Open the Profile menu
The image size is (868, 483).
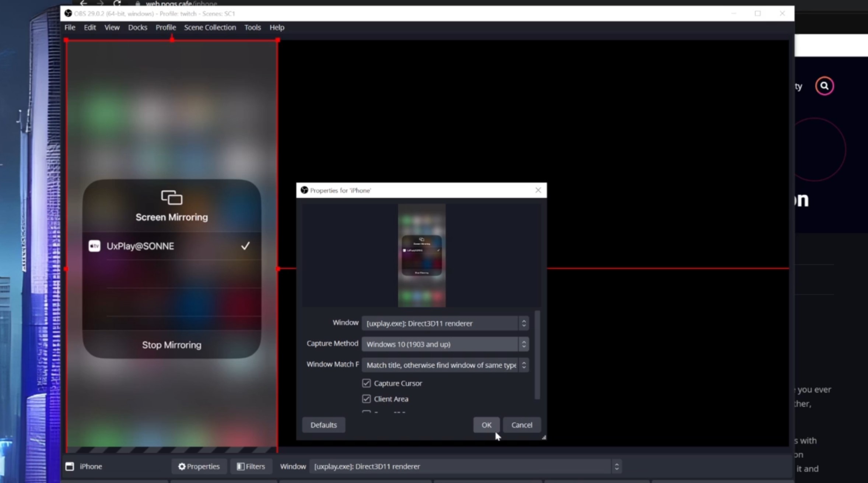(x=165, y=27)
